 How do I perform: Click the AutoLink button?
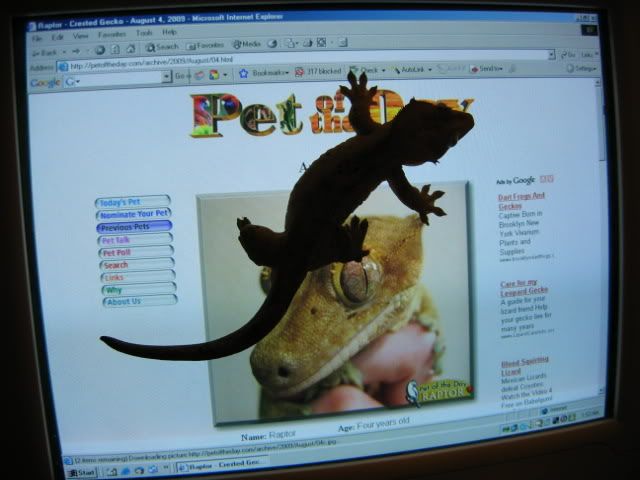[x=409, y=70]
